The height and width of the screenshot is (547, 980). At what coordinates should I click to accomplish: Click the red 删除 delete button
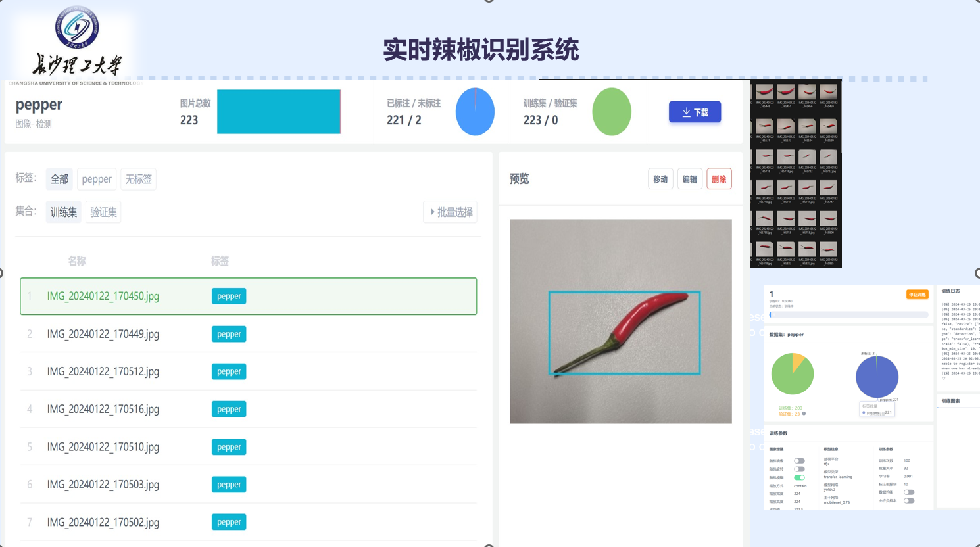[719, 179]
